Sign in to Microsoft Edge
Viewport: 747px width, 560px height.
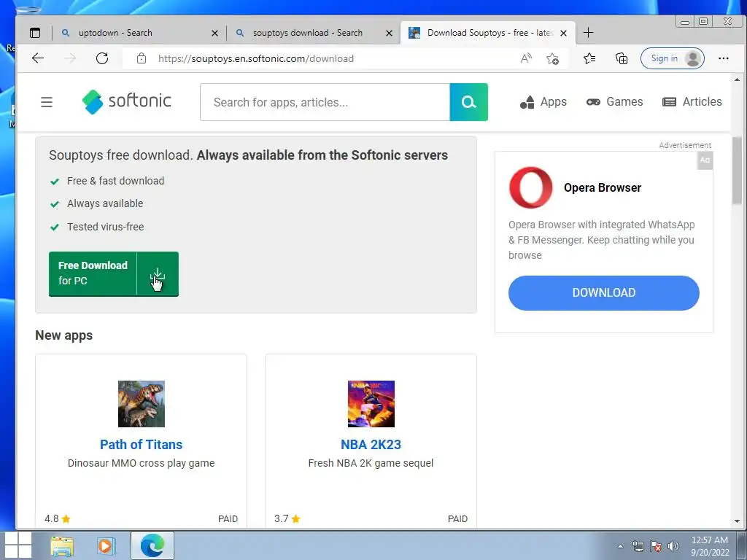click(672, 58)
